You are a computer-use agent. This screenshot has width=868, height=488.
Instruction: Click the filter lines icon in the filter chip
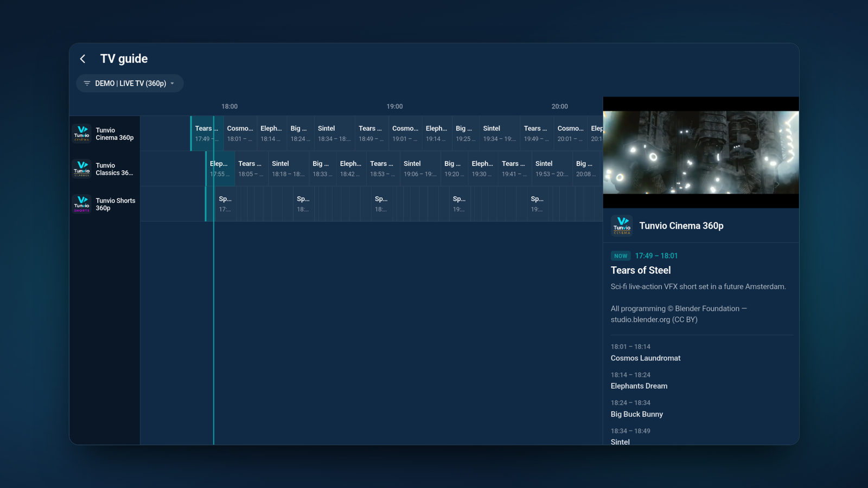(87, 84)
